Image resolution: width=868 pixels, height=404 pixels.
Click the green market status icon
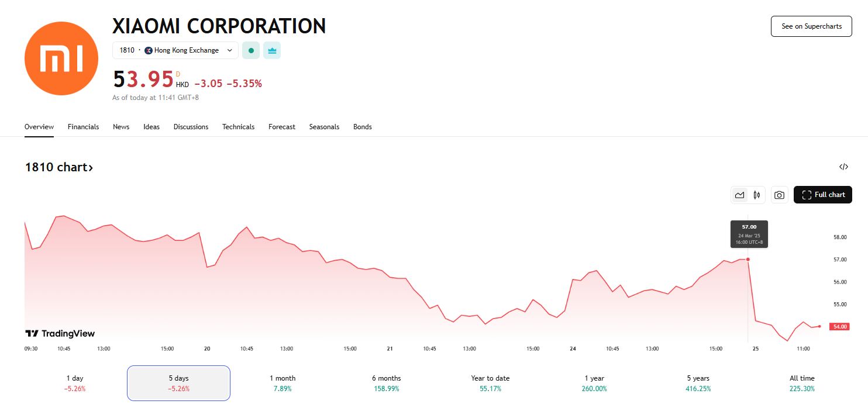(x=251, y=50)
